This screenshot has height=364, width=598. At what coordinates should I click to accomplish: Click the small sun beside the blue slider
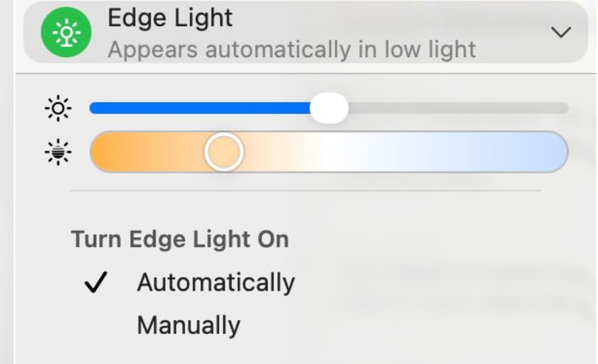coord(58,108)
